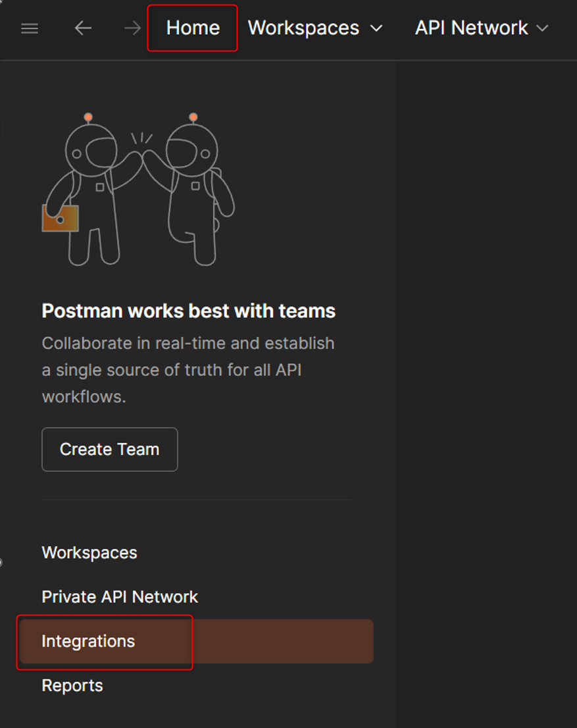Click the astronauts high-five illustration

138,189
